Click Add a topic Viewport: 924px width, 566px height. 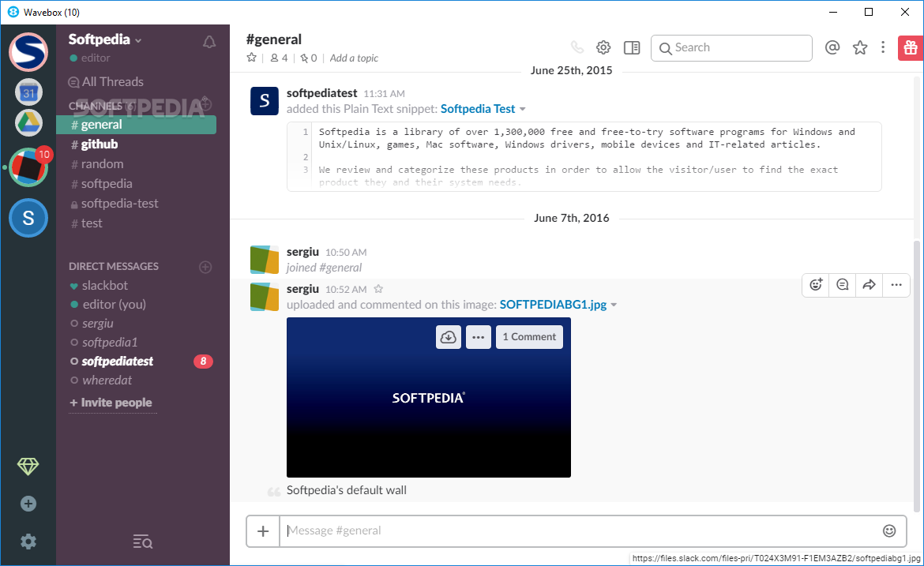(x=354, y=58)
